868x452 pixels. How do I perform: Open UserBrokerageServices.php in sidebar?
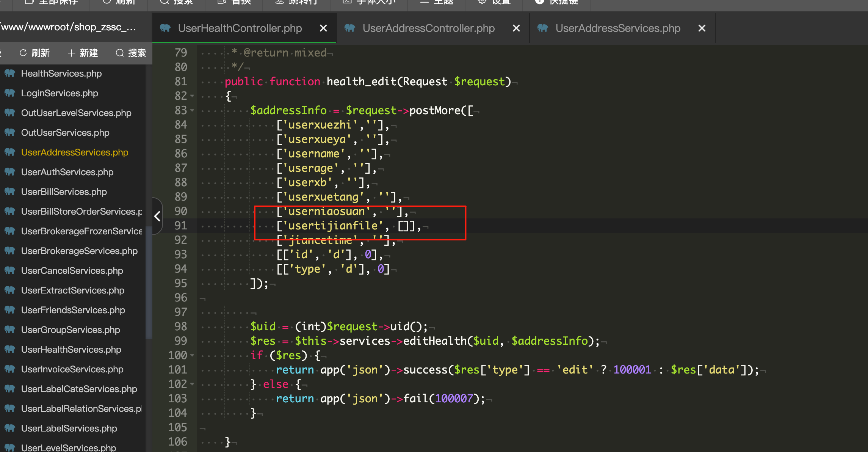click(79, 251)
